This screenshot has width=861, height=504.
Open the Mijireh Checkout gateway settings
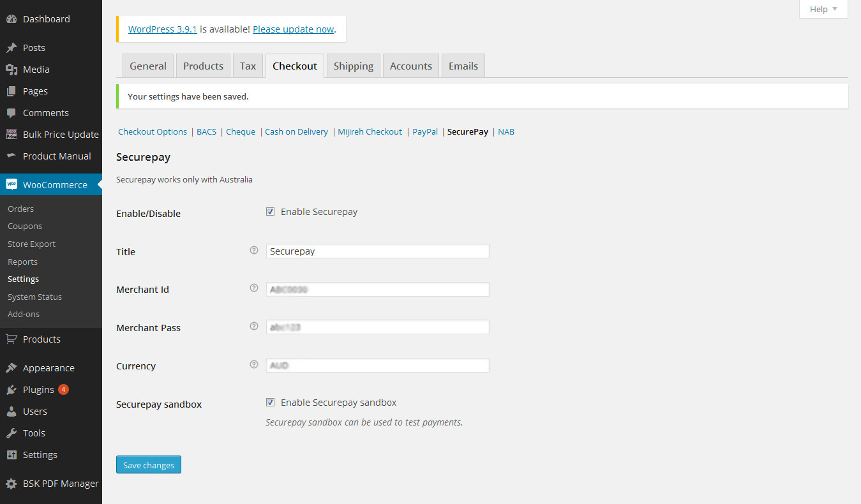[x=370, y=131]
